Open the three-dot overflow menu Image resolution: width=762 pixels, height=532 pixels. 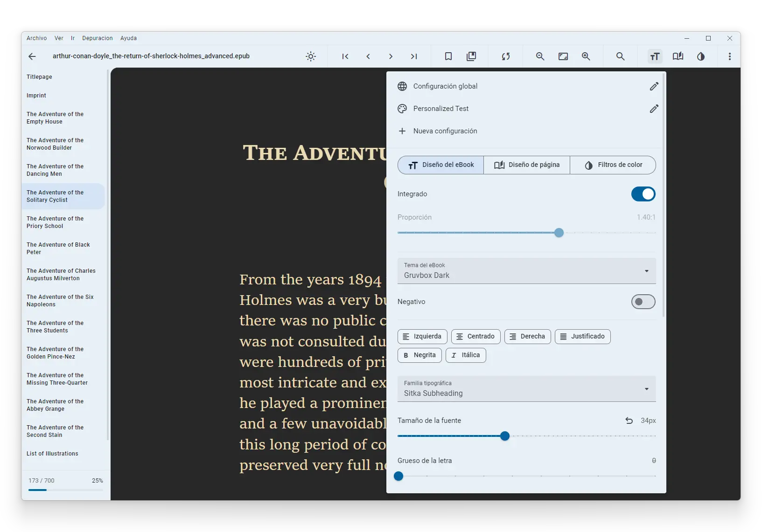730,56
